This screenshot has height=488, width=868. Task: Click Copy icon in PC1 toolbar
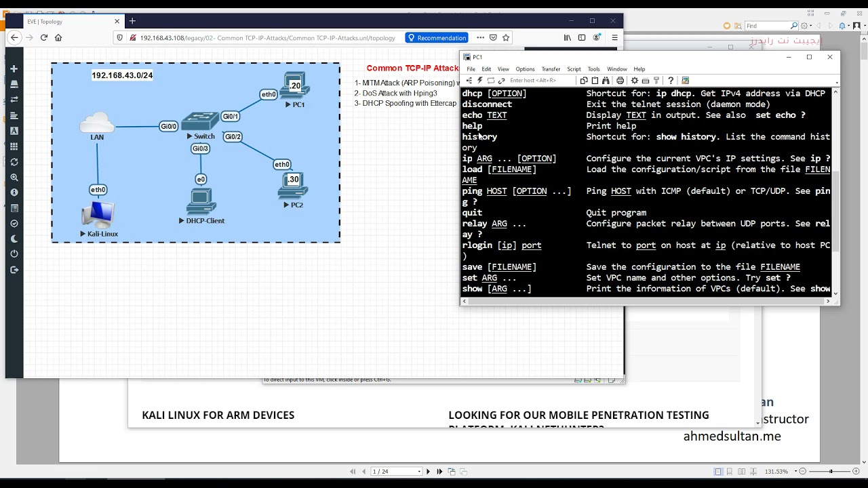584,81
